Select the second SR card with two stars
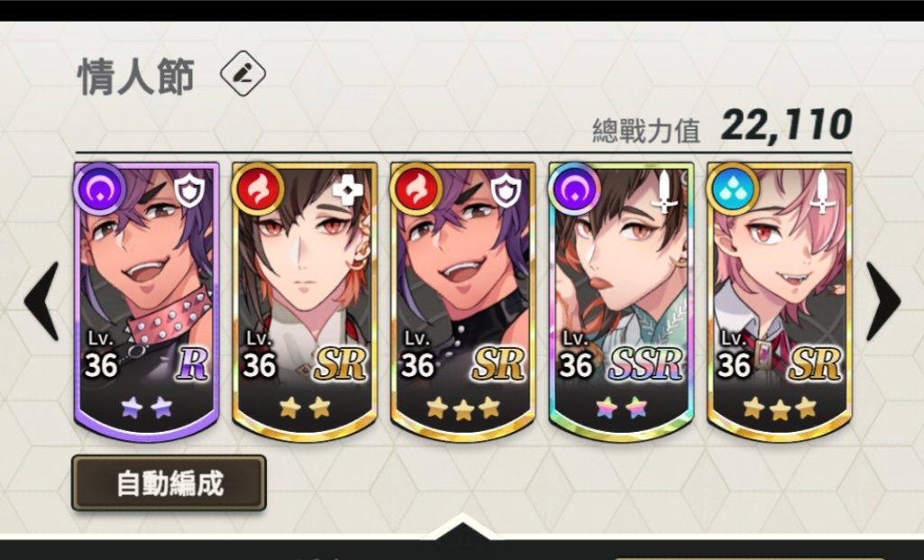 (305, 301)
